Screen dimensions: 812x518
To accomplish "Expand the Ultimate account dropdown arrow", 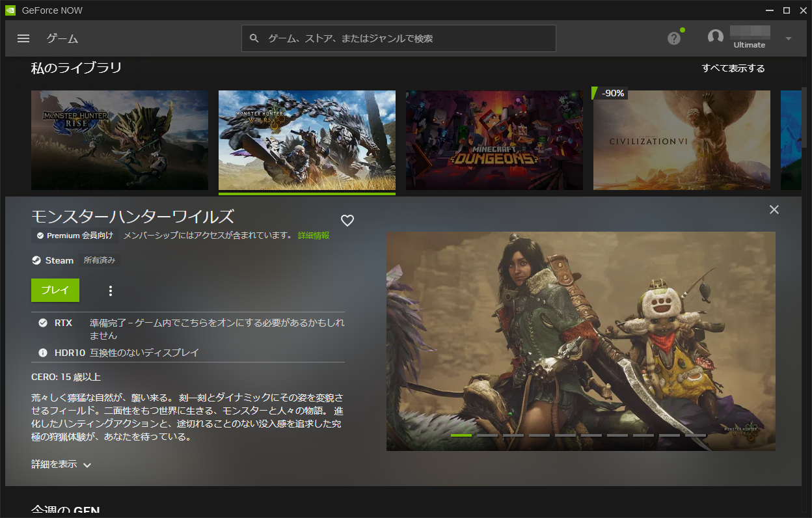I will point(787,38).
